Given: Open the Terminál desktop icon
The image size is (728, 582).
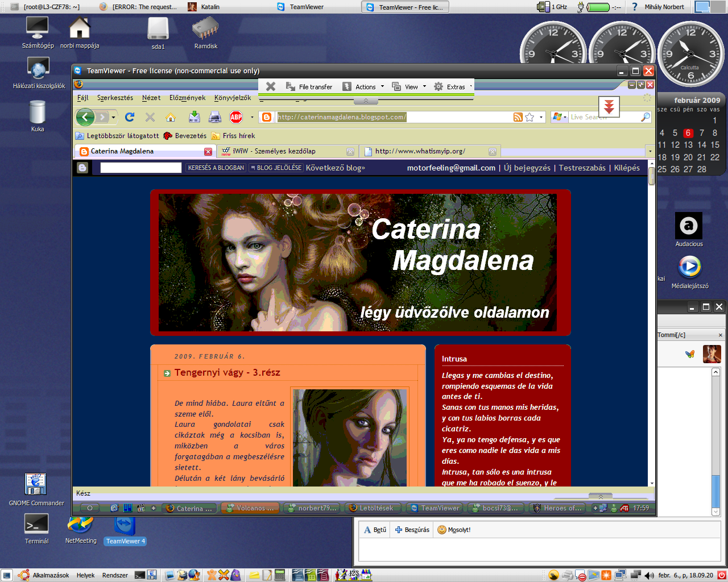Looking at the screenshot, I should tap(37, 529).
